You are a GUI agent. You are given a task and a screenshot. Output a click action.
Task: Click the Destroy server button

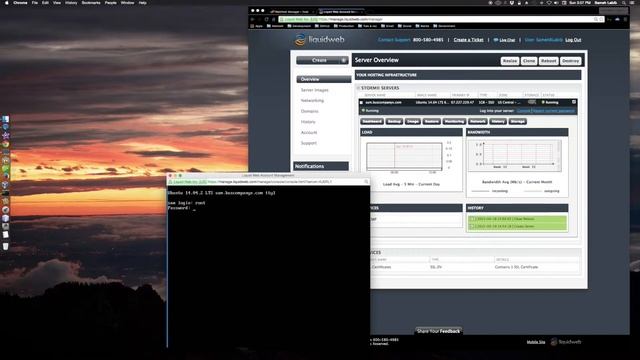pos(570,61)
